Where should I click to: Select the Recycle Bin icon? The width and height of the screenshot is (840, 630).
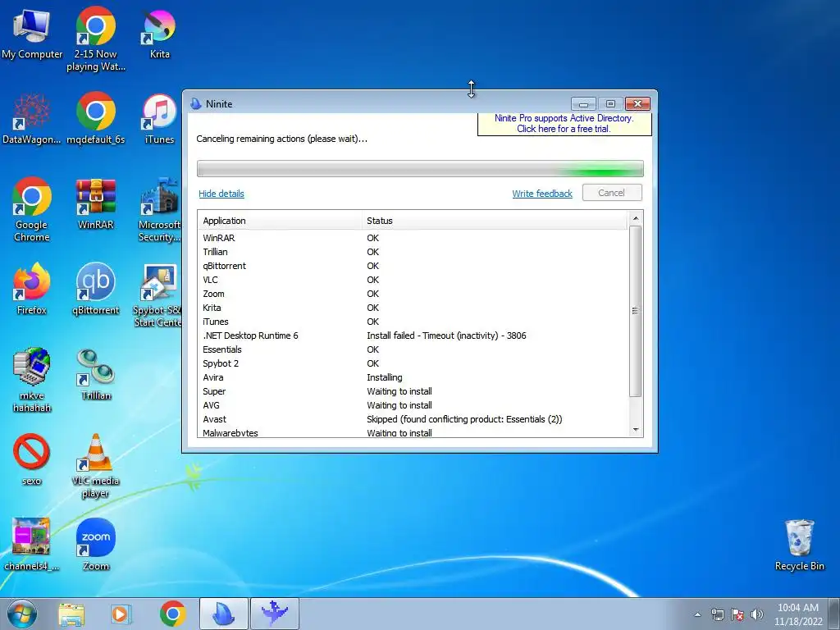click(799, 545)
